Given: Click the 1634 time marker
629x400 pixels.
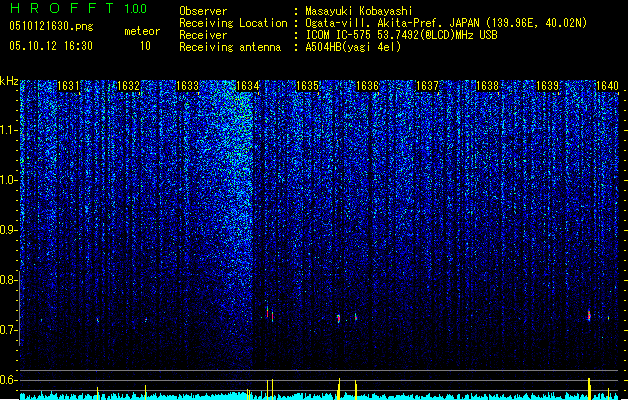Looking at the screenshot, I should pos(248,86).
